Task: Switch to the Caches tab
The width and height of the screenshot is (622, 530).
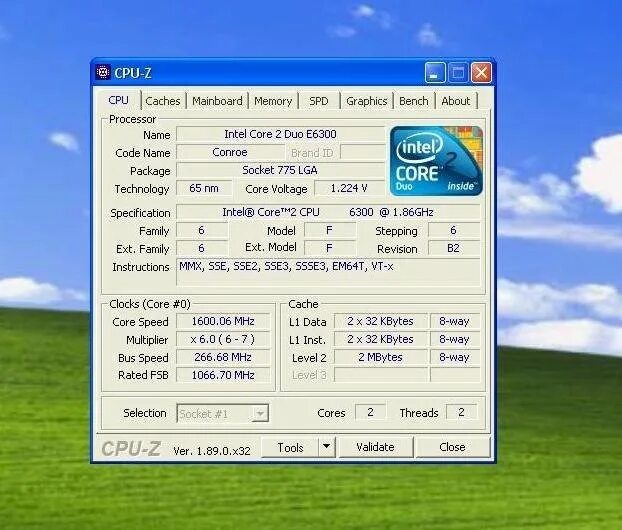Action: coord(163,101)
